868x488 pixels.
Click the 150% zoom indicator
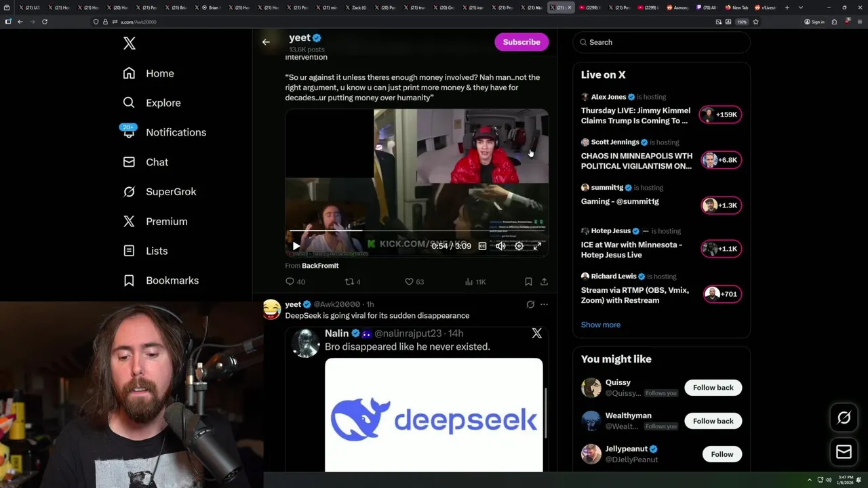[742, 22]
